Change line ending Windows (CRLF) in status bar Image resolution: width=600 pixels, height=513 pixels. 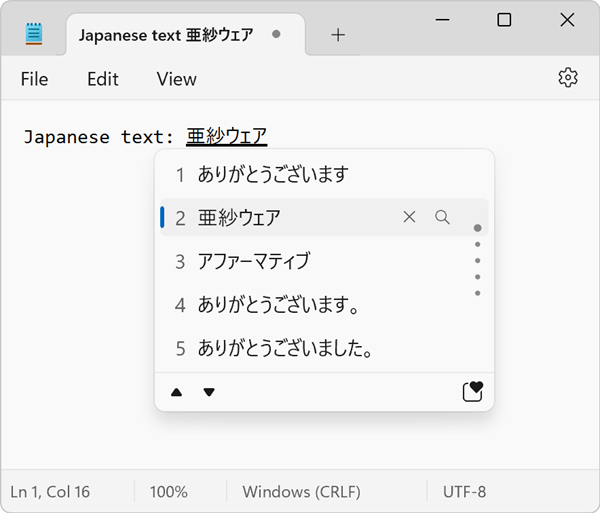pos(301,492)
